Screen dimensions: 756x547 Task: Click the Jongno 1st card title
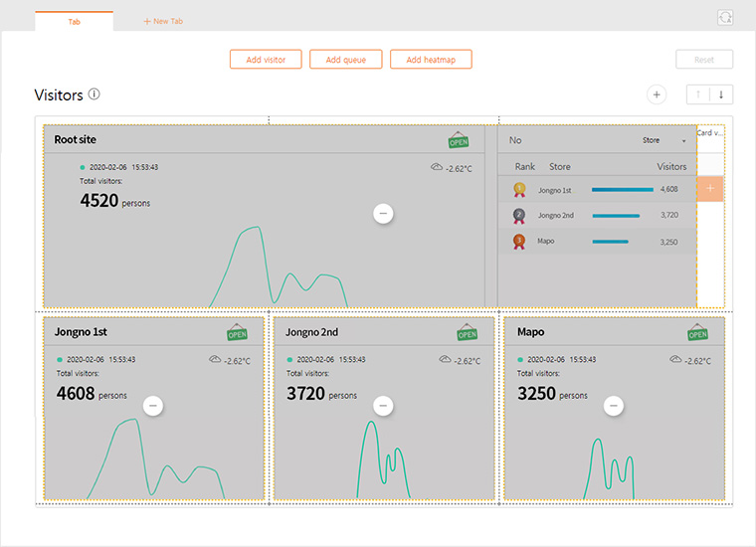click(x=81, y=332)
